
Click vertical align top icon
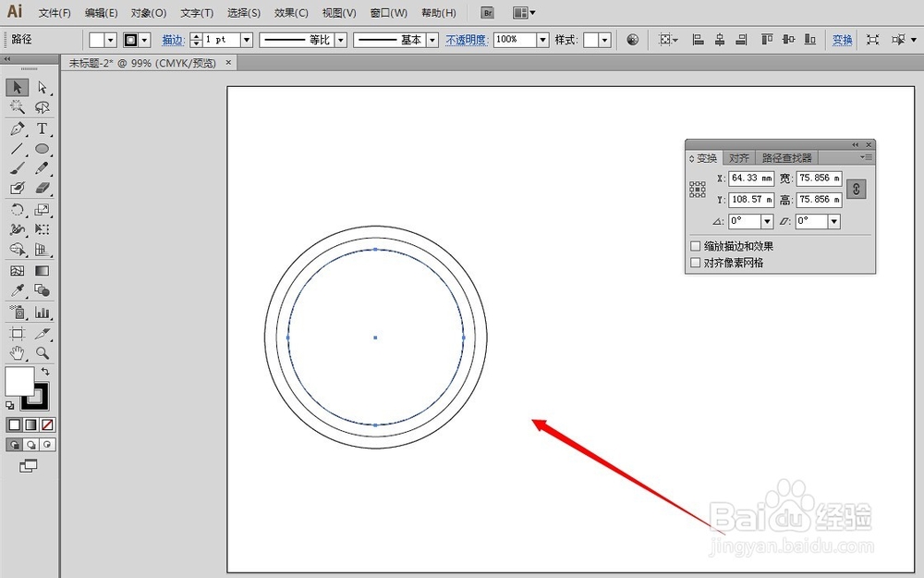pyautogui.click(x=767, y=40)
